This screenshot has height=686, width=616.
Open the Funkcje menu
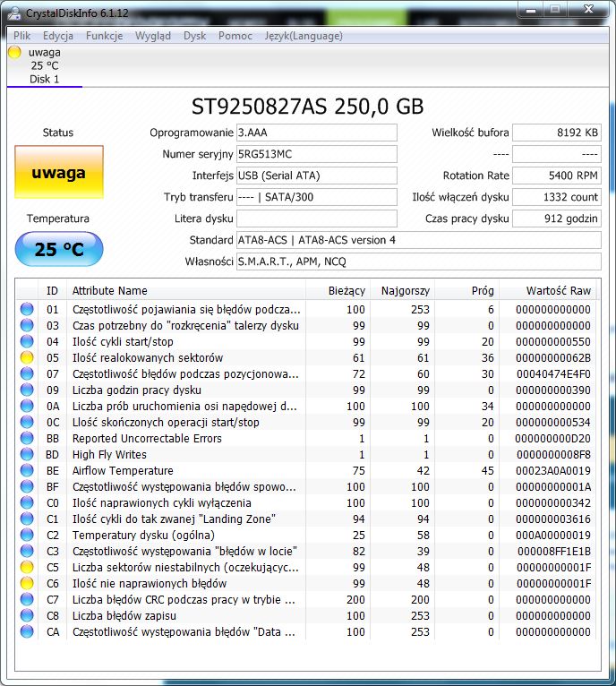pos(104,36)
